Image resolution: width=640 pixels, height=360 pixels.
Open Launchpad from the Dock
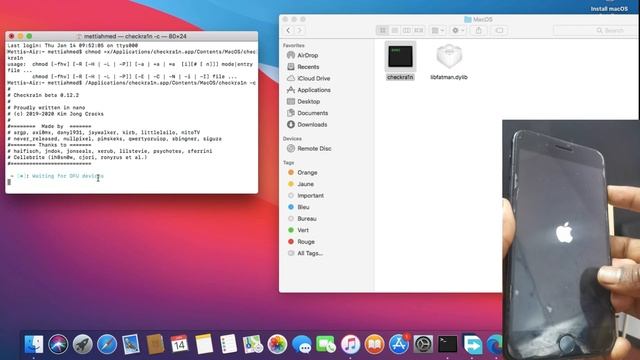[x=82, y=344]
